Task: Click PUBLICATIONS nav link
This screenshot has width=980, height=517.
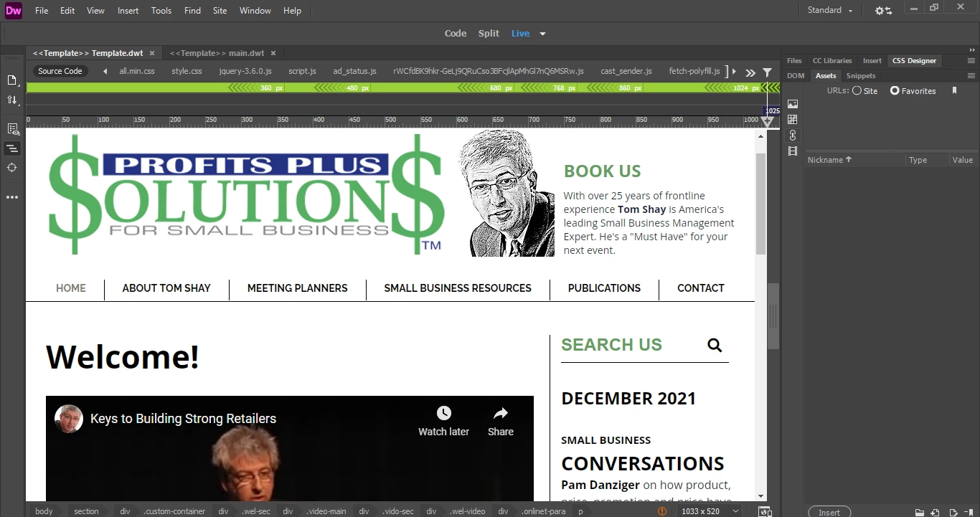Action: [x=604, y=288]
